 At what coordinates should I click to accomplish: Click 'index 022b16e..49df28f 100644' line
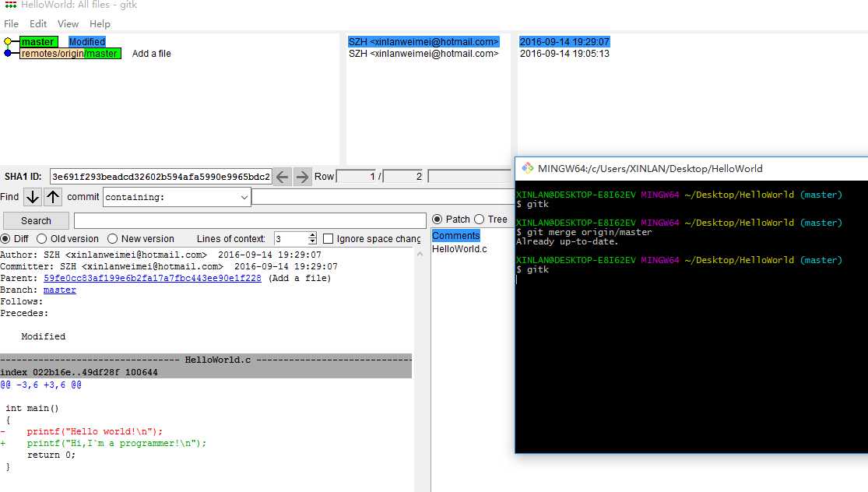pos(79,372)
